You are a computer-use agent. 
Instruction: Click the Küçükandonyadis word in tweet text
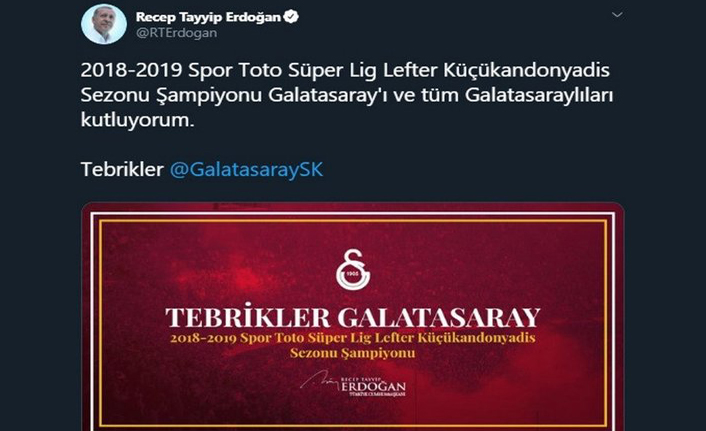[x=526, y=71]
